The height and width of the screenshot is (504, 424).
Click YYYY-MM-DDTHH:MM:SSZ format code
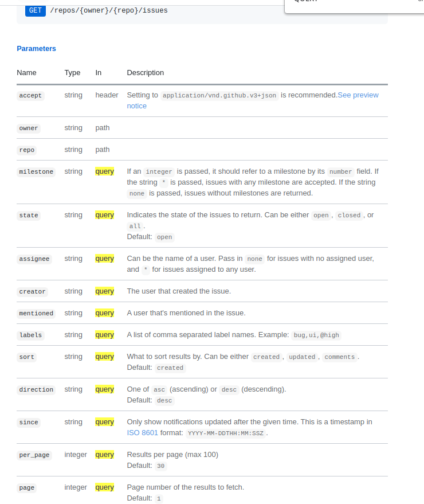click(226, 433)
